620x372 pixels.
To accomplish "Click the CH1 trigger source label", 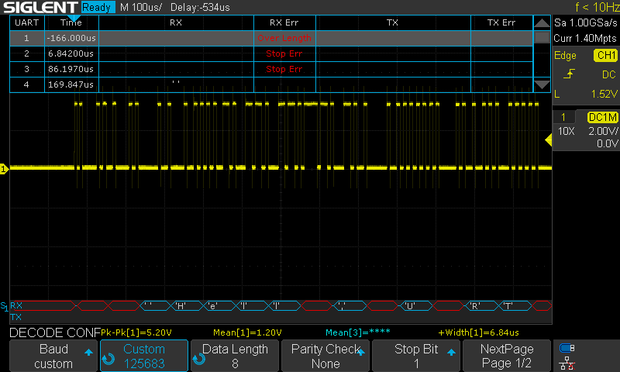I will [605, 55].
